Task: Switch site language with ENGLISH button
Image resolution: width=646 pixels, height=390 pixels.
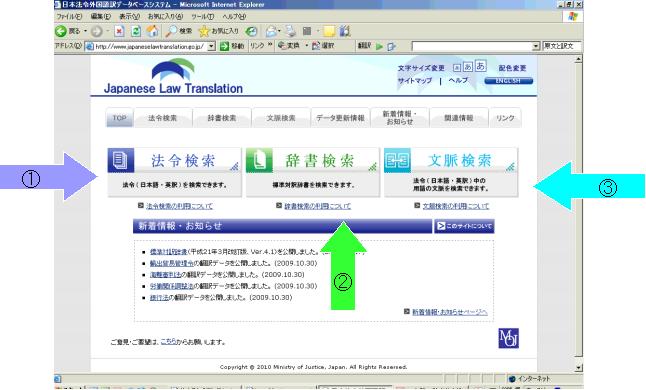Action: (508, 81)
